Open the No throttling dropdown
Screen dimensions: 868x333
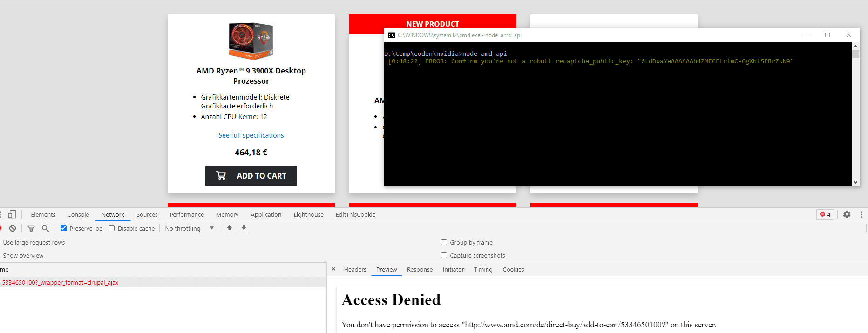[190, 228]
